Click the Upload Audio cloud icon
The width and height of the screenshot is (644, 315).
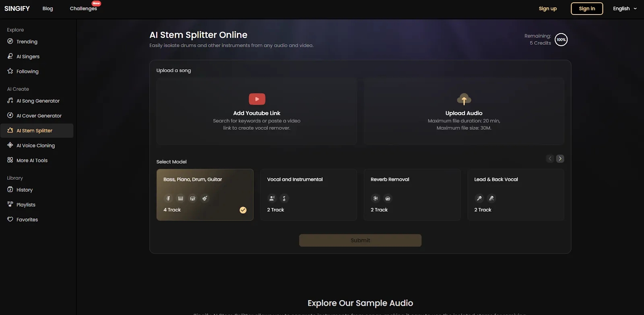pos(464,99)
